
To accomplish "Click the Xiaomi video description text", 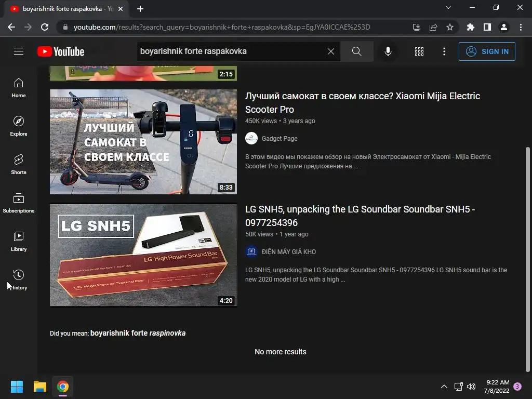I will (368, 162).
